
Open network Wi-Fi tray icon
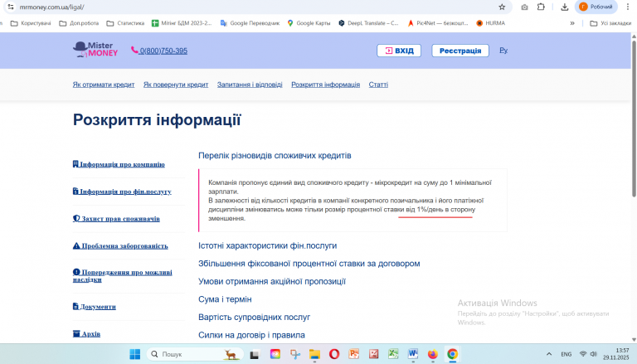[x=583, y=354]
